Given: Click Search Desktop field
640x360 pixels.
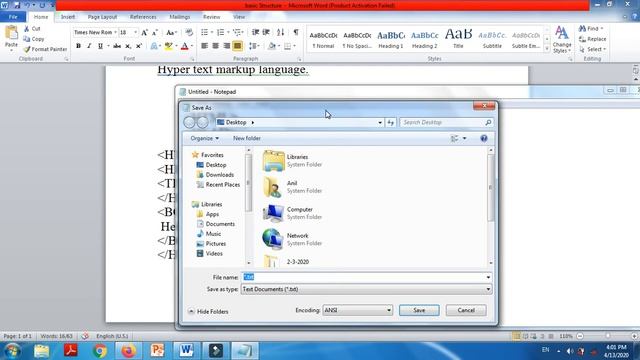Looking at the screenshot, I should tap(446, 122).
